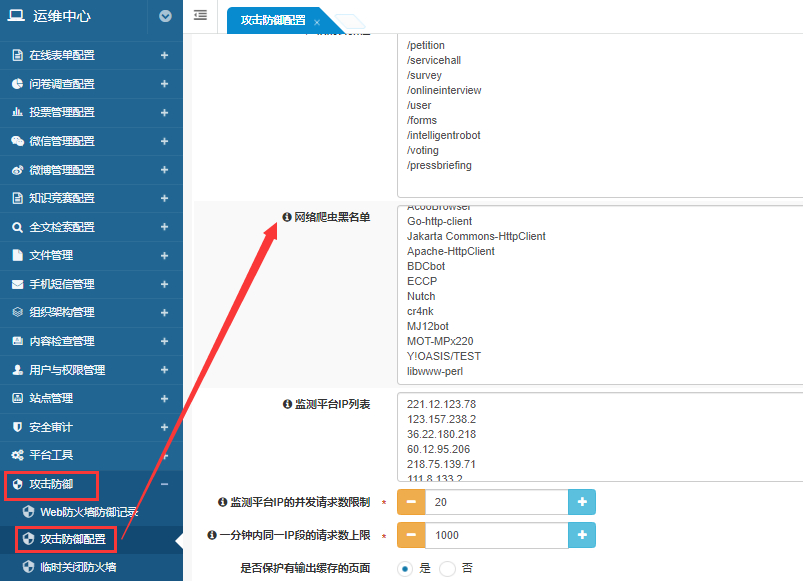
Task: Click the 运维中心 dropdown arrow icon
Action: pyautogui.click(x=165, y=16)
